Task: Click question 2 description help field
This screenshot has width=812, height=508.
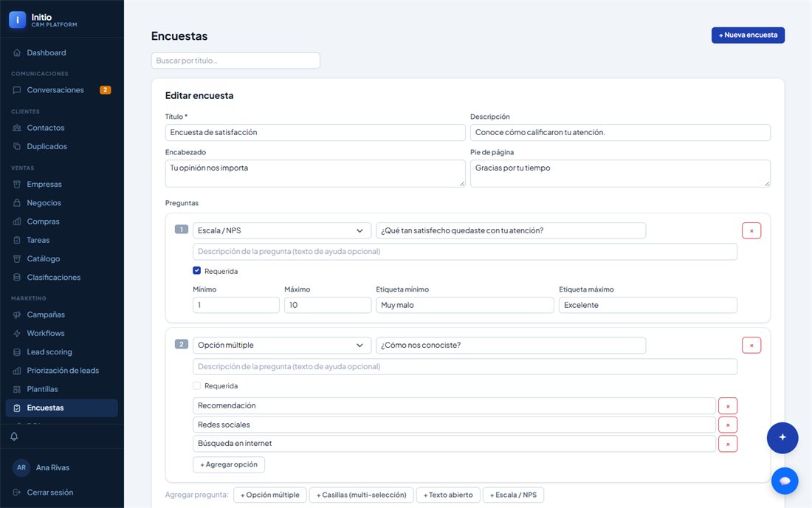Action: pos(465,367)
